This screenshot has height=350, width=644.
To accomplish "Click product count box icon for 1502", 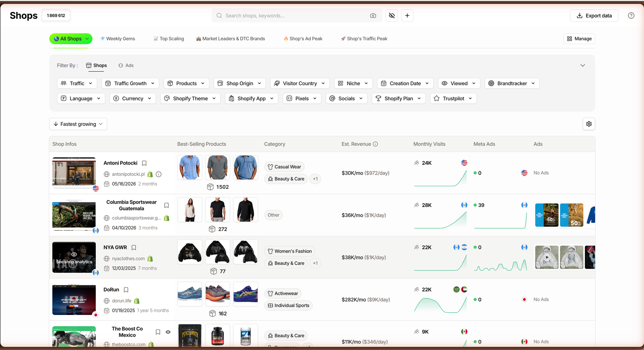I will coord(210,187).
